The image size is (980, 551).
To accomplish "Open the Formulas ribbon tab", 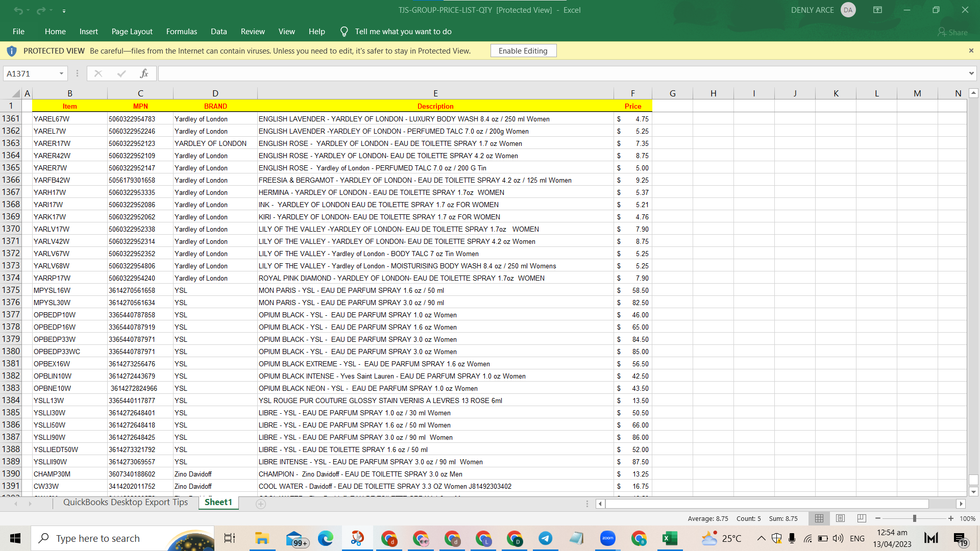I will [x=182, y=32].
